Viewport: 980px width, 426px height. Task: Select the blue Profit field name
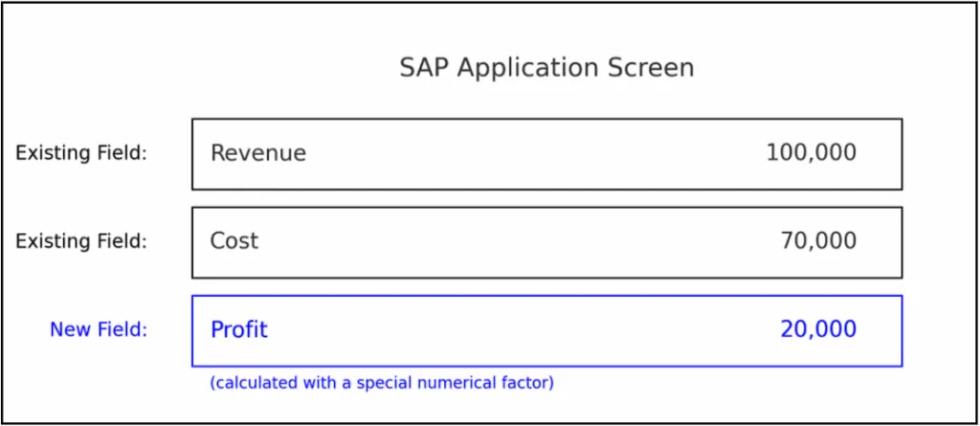238,329
